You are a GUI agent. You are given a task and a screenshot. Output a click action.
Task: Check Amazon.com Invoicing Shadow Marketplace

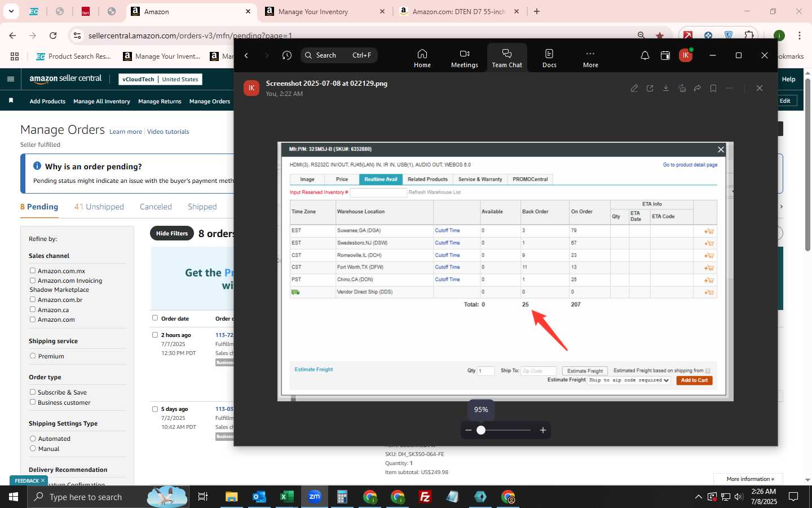pos(33,281)
